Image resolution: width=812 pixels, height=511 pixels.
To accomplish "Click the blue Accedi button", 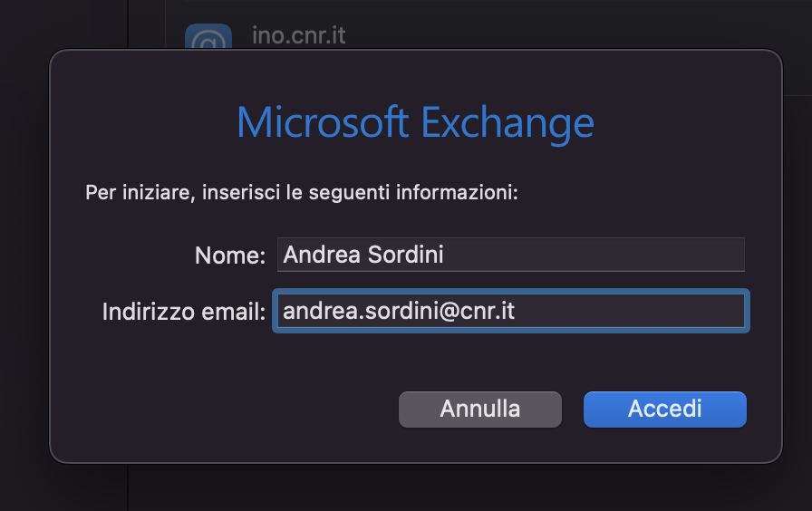I will (x=665, y=409).
